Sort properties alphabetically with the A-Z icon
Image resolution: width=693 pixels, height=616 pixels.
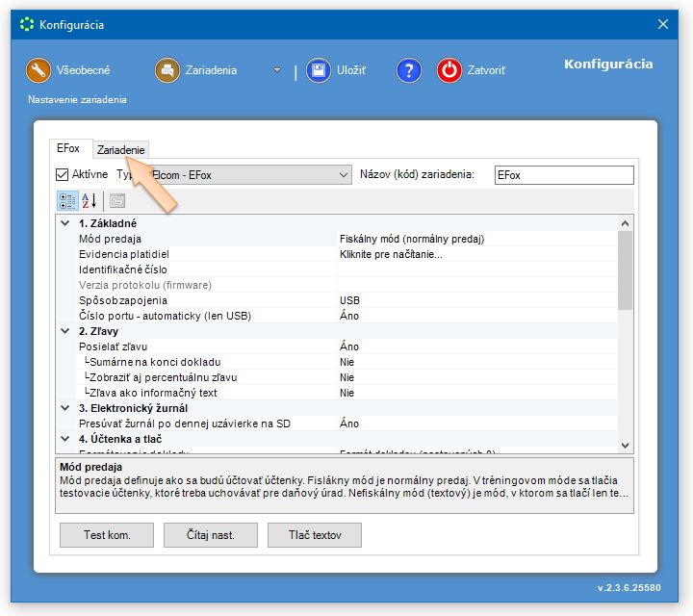click(x=90, y=201)
